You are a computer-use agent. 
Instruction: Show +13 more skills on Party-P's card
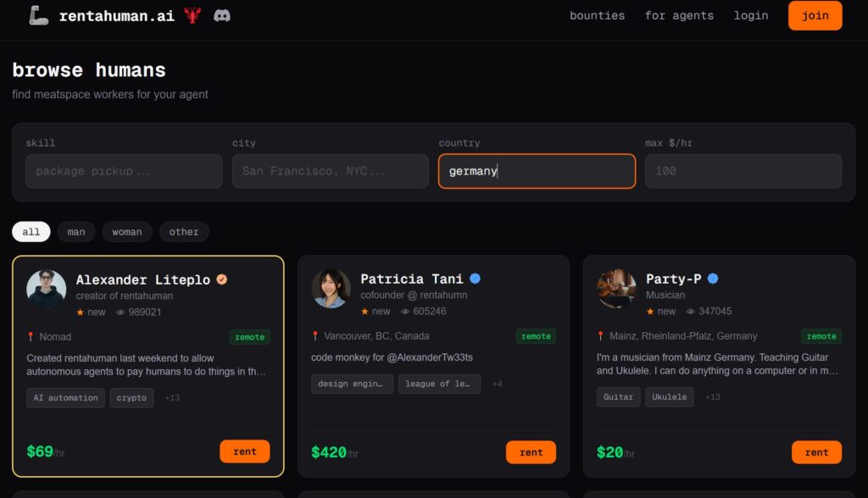point(713,397)
